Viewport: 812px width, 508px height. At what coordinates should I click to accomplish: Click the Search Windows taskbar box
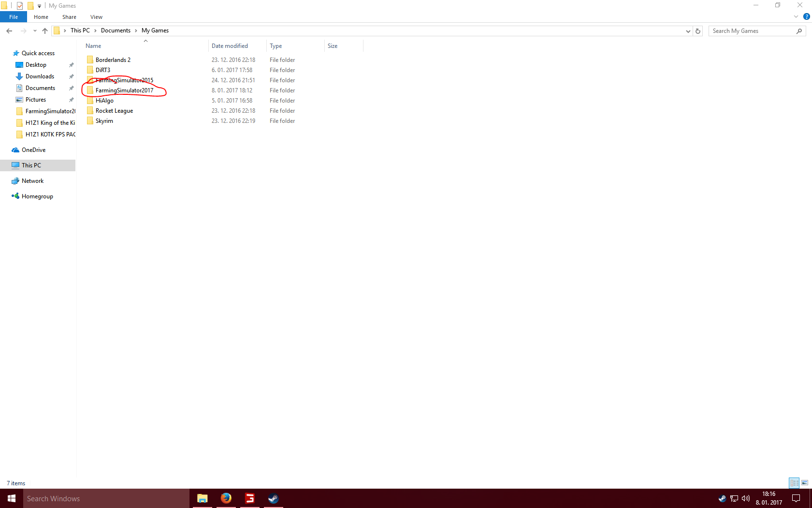(106, 498)
